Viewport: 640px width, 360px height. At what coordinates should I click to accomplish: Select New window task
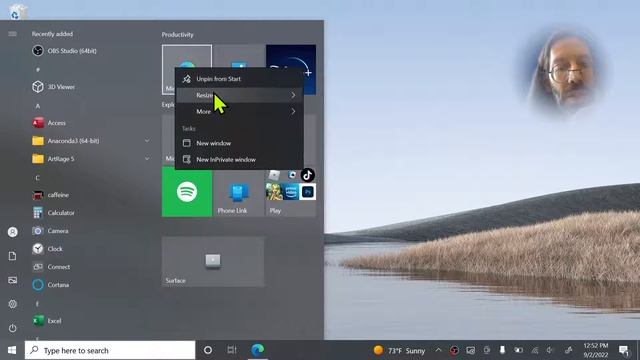pyautogui.click(x=239, y=143)
